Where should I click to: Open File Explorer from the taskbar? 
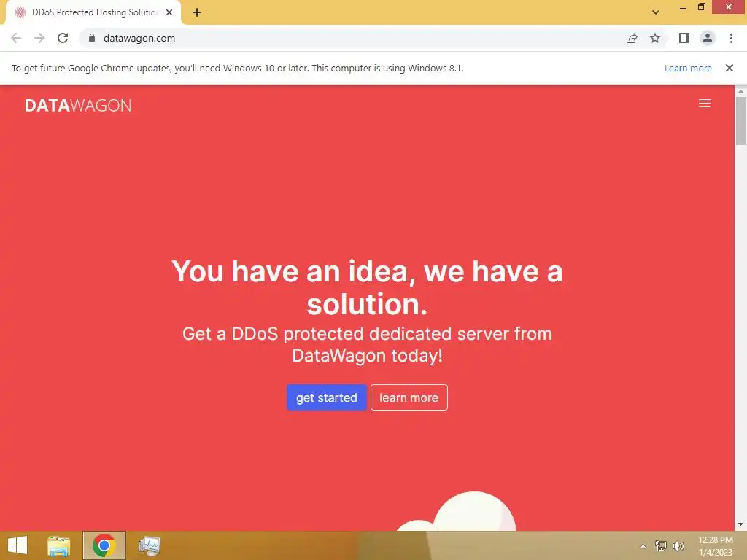pos(58,545)
